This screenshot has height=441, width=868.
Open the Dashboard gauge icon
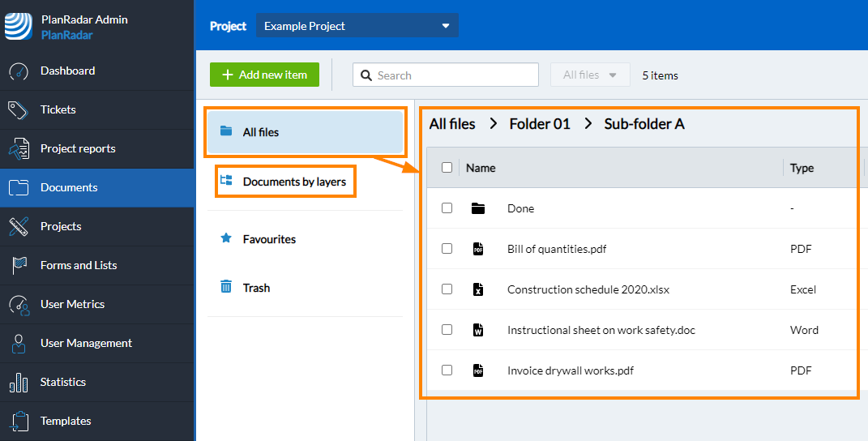(19, 71)
